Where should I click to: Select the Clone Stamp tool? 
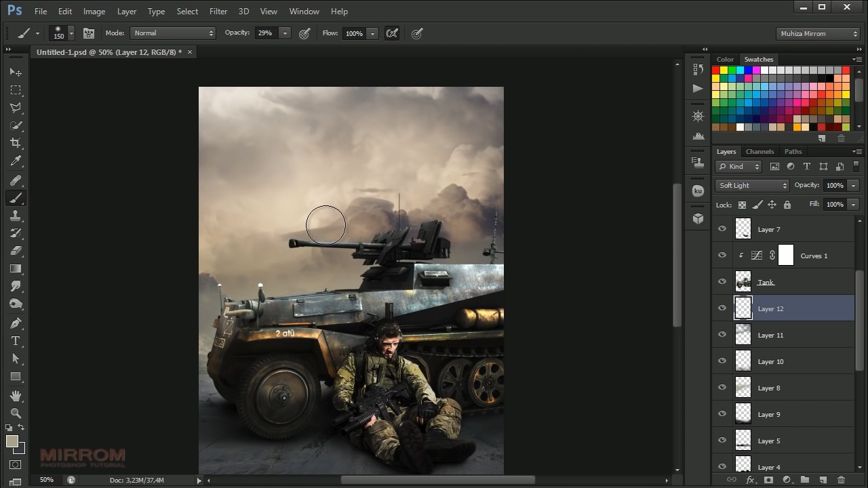point(16,216)
